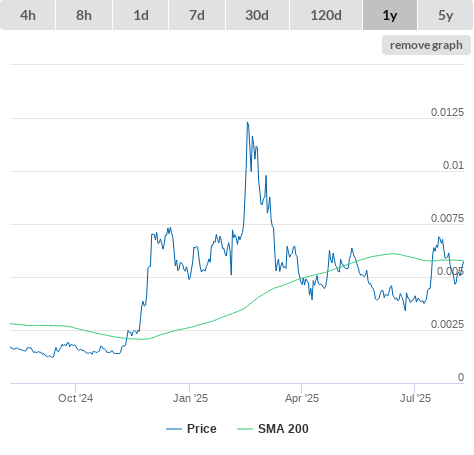474x455 pixels.
Task: Click the active 1y range tab
Action: (390, 15)
